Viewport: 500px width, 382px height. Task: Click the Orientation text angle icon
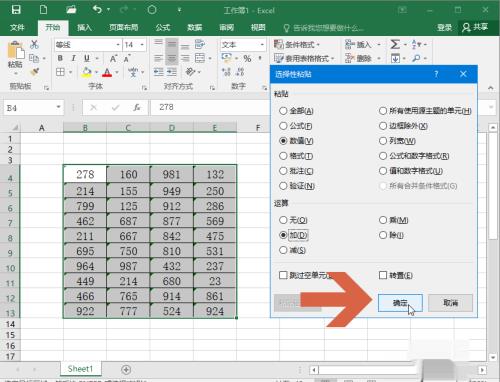tap(190, 72)
